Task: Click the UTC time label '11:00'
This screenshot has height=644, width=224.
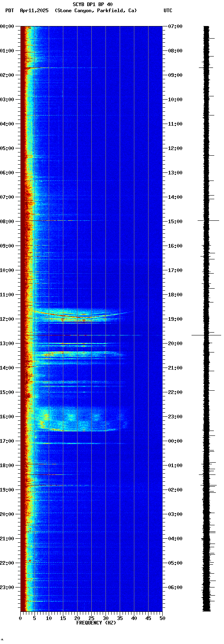Action: coord(175,124)
